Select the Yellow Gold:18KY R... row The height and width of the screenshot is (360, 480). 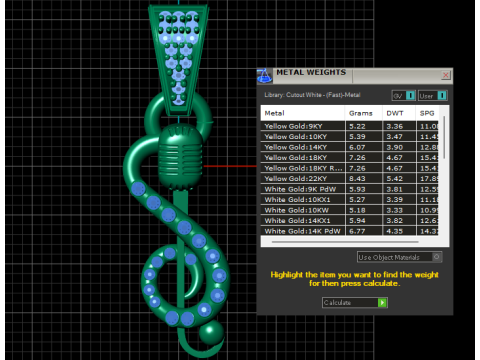[349, 168]
